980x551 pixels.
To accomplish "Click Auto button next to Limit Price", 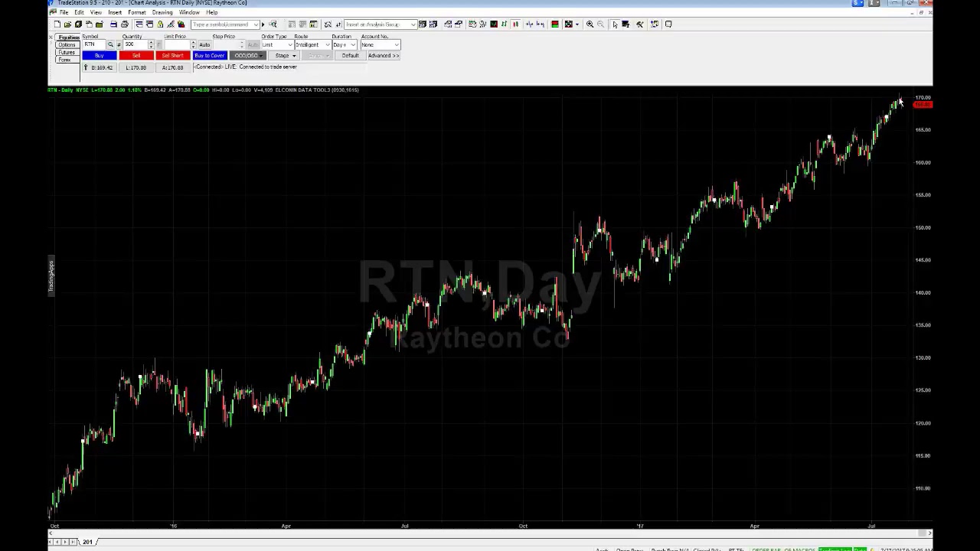I will pyautogui.click(x=204, y=44).
